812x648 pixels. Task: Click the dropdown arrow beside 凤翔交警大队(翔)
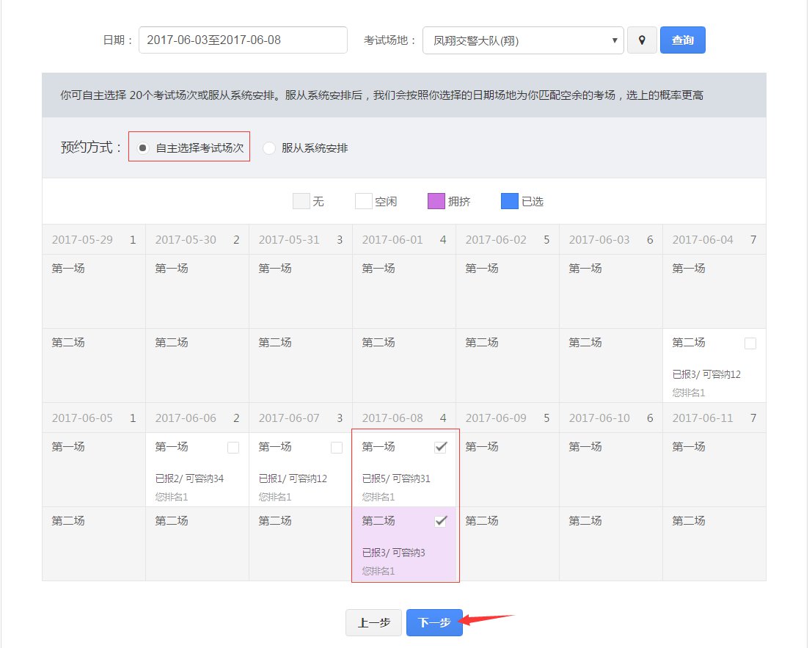coord(615,40)
